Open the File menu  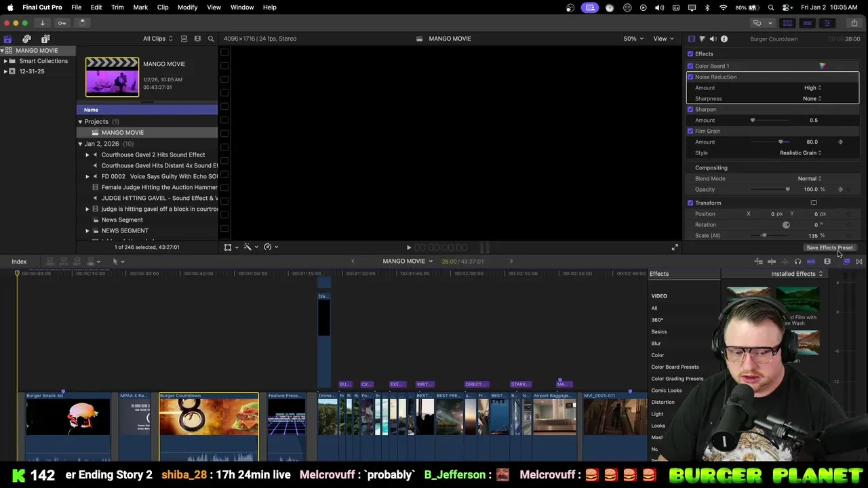(76, 7)
